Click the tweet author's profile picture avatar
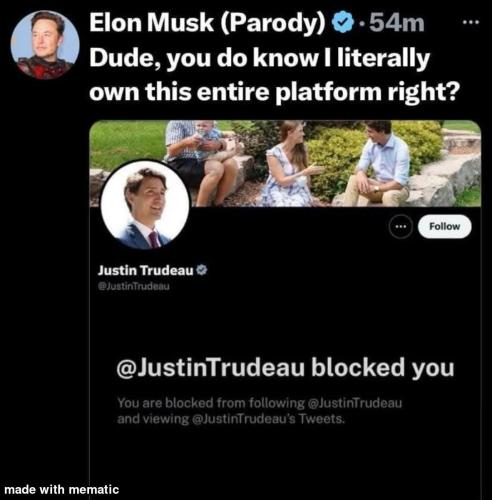The width and height of the screenshot is (492, 500). pos(45,45)
